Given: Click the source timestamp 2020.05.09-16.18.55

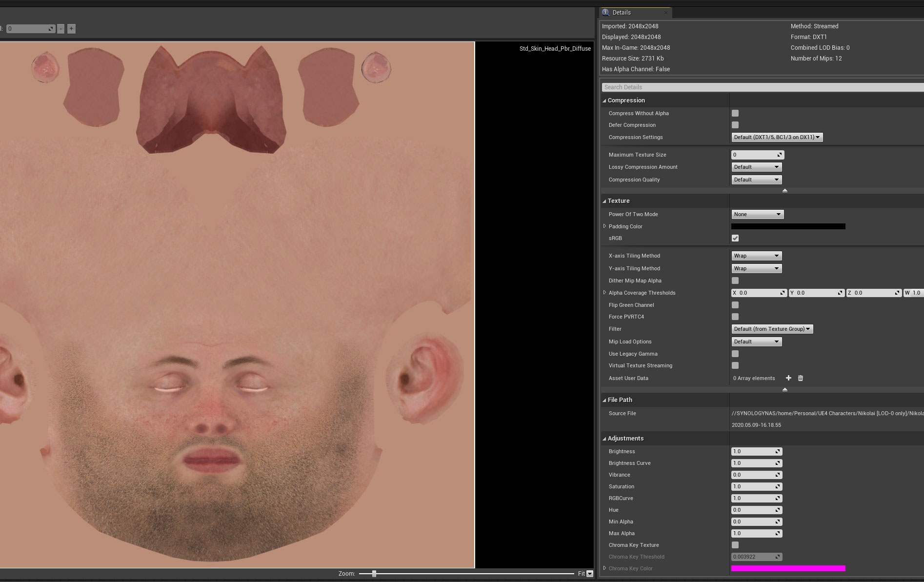Looking at the screenshot, I should coord(756,425).
